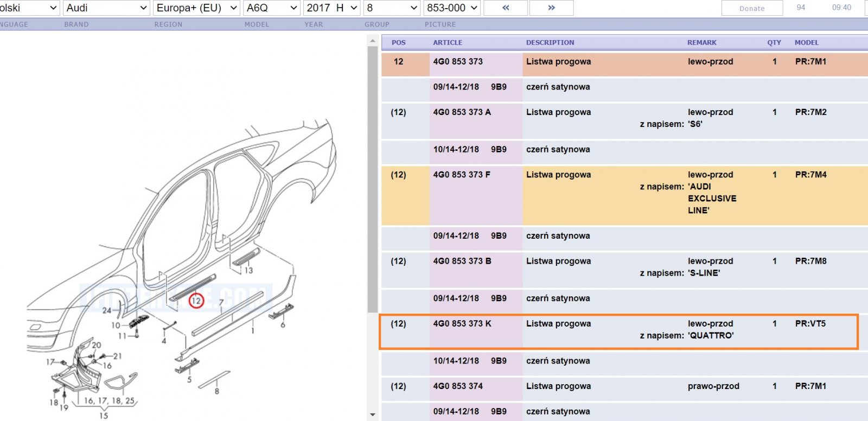Click the ARTICLE column header
This screenshot has width=868, height=421.
(x=448, y=42)
